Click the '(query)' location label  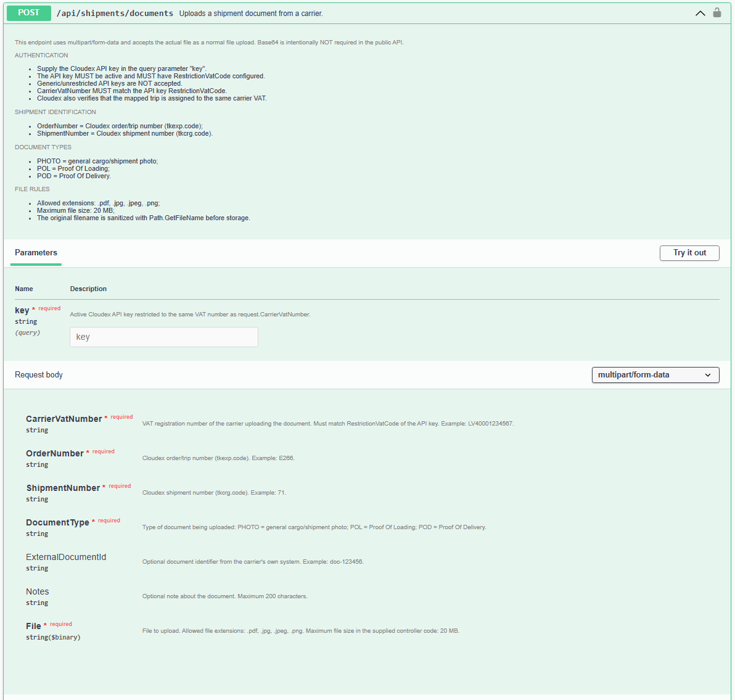click(x=28, y=332)
